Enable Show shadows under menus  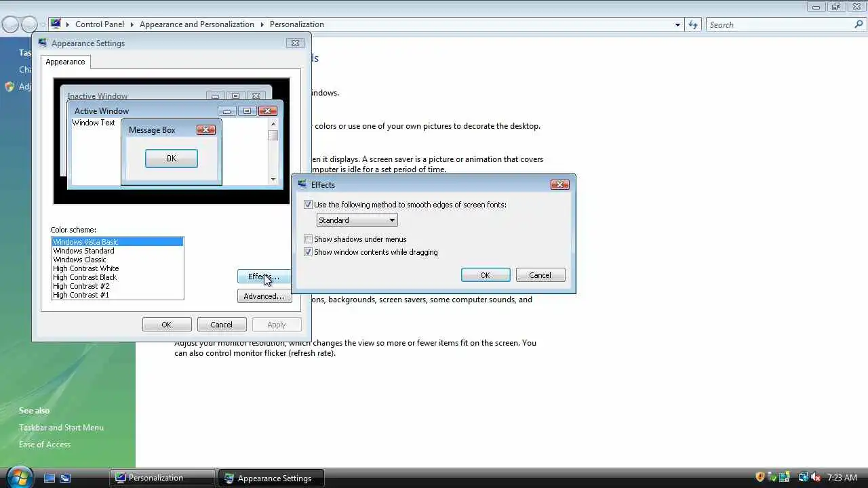tap(308, 239)
